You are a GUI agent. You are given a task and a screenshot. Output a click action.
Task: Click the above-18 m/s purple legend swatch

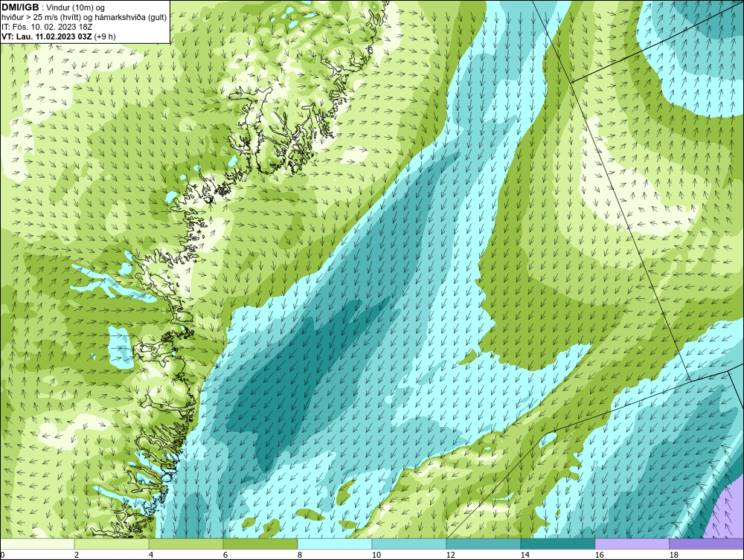(706, 544)
